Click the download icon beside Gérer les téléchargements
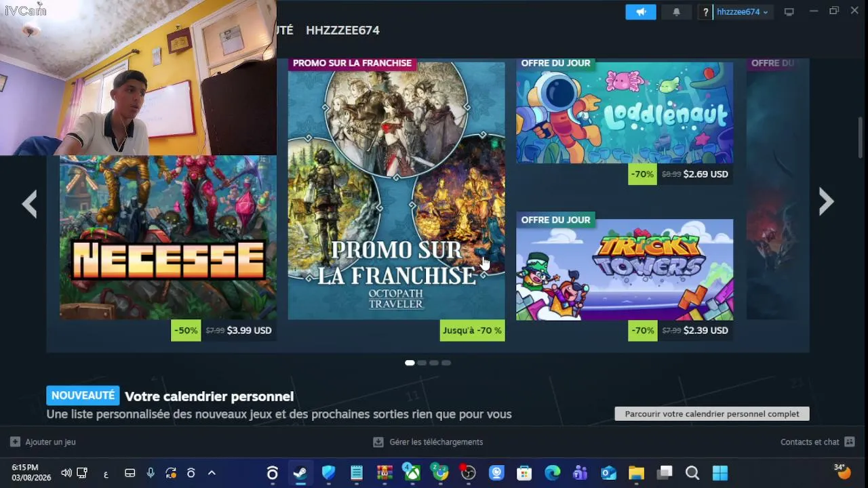The height and width of the screenshot is (488, 868). pyautogui.click(x=378, y=442)
